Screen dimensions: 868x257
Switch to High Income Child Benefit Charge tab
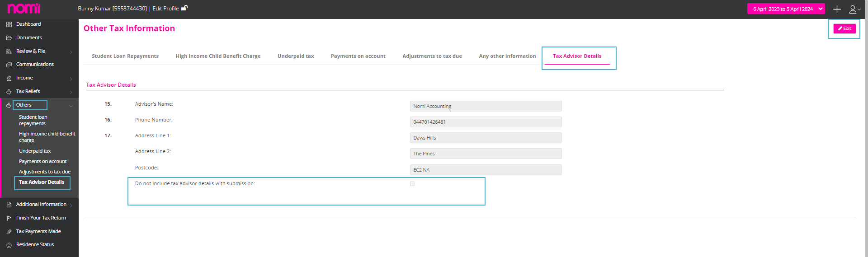click(x=218, y=56)
